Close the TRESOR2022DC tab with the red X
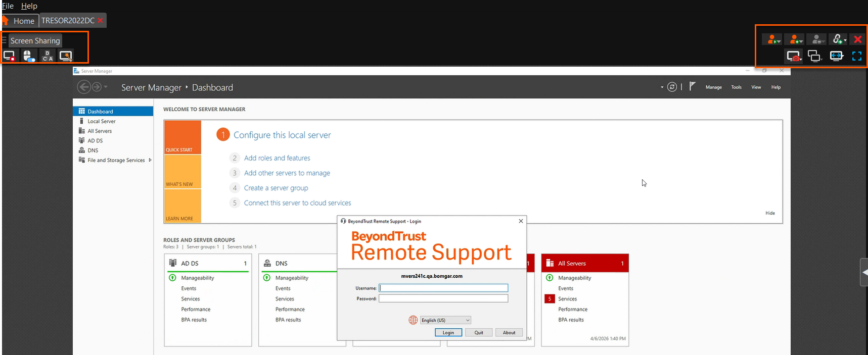 tap(101, 20)
